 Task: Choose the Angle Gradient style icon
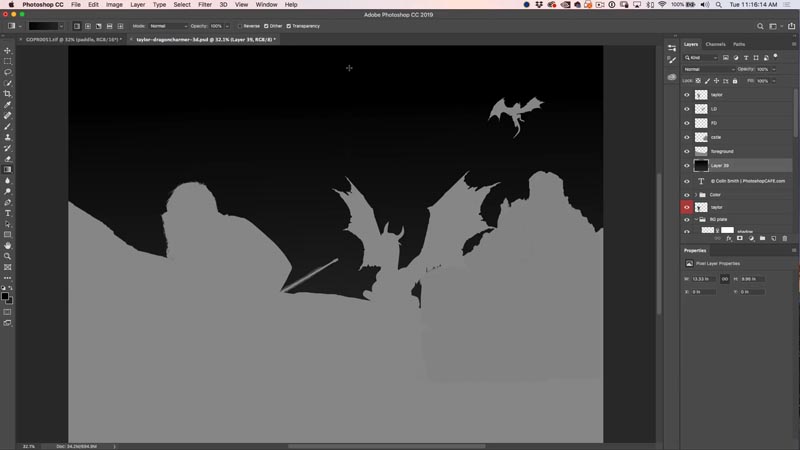(98, 26)
